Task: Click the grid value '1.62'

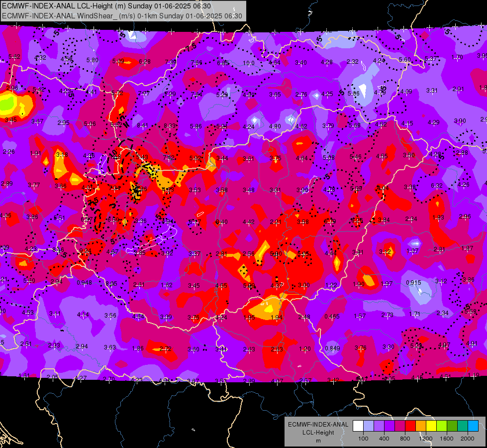Action: (167, 285)
